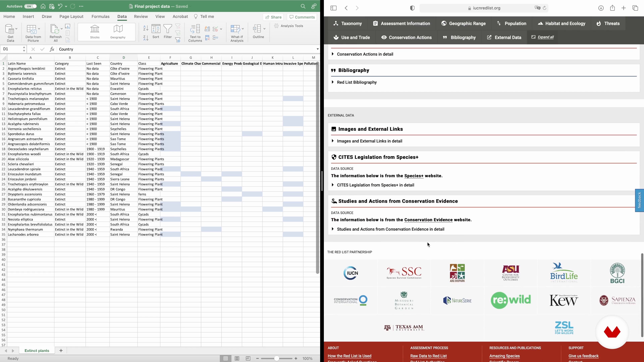Open Safari downloads icon
This screenshot has height=362, width=644.
click(x=601, y=8)
